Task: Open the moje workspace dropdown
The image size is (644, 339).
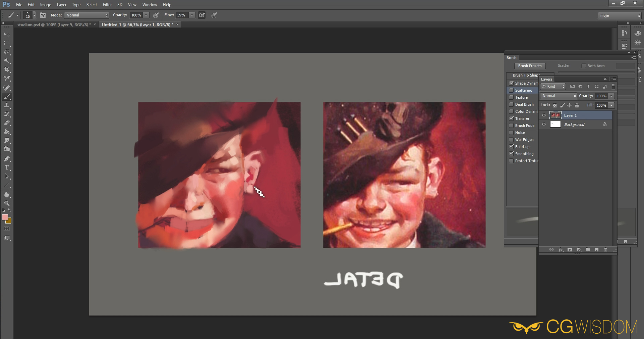Action: pos(619,15)
